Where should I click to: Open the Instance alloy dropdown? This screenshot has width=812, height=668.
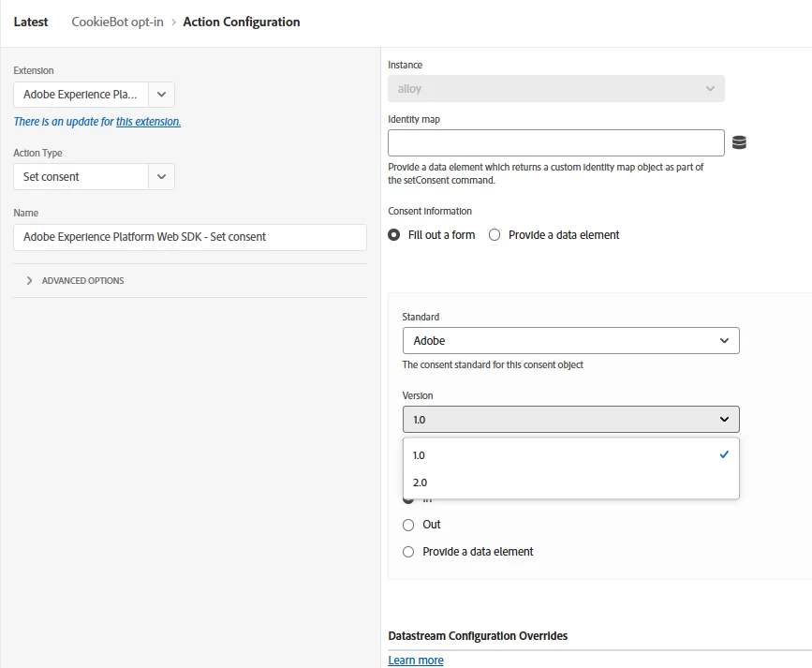click(x=556, y=89)
